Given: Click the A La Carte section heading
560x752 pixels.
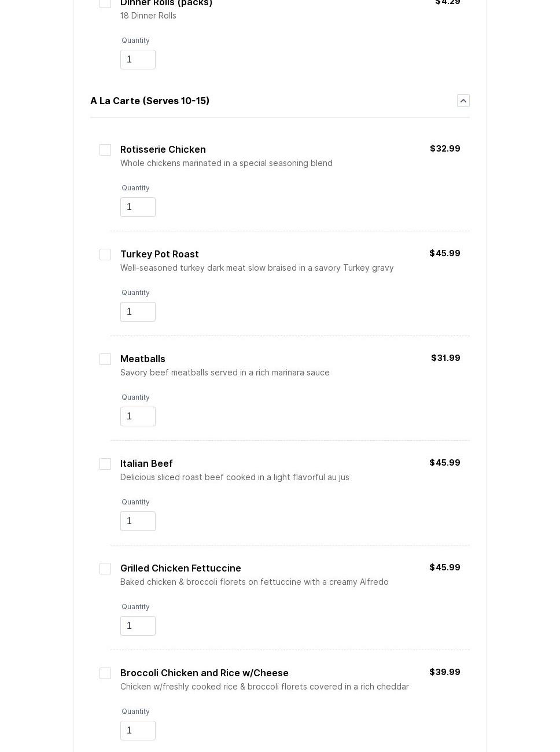Looking at the screenshot, I should (150, 101).
